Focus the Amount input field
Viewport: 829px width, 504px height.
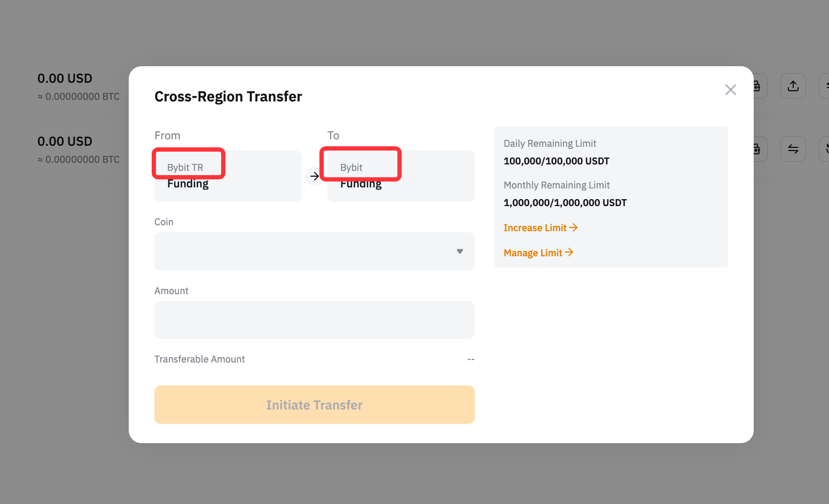coord(314,320)
